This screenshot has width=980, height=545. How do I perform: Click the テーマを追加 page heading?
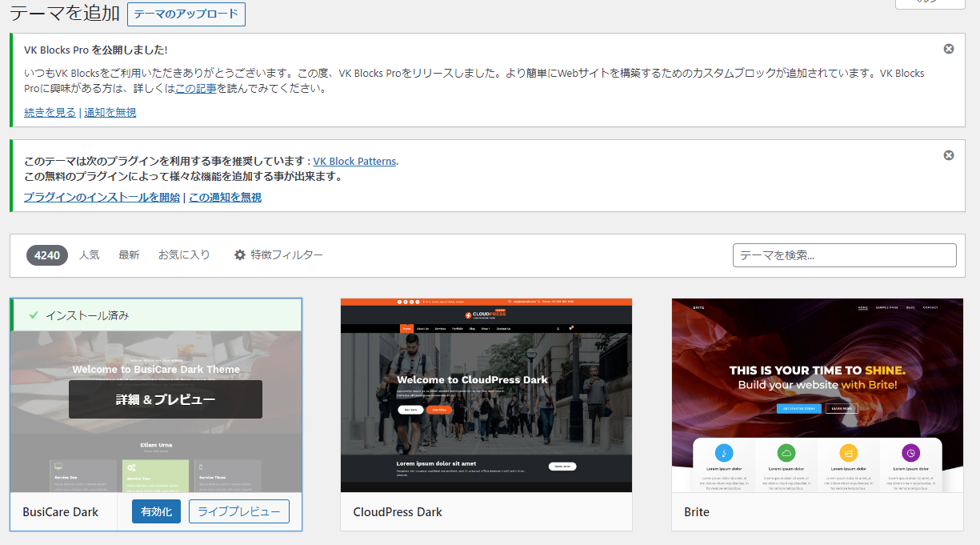(x=66, y=13)
